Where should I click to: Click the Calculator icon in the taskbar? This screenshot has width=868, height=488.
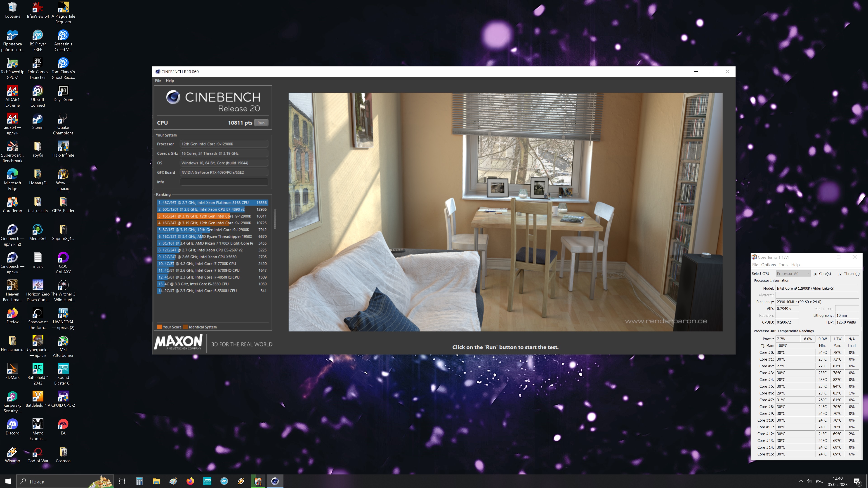[139, 481]
